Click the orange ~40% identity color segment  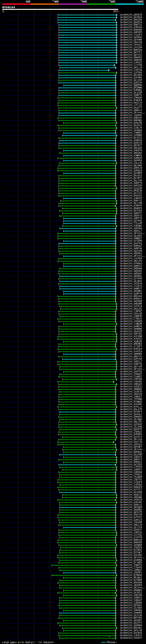coord(45,4)
